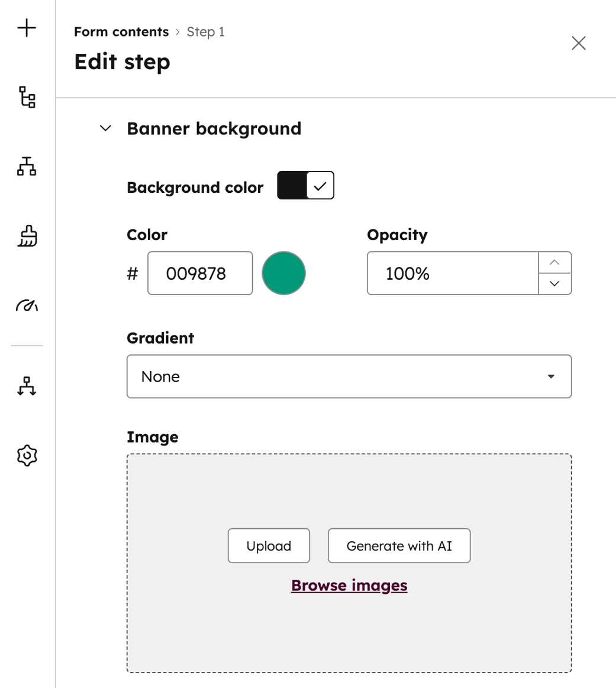Click the close X icon
The width and height of the screenshot is (616, 688).
point(578,43)
